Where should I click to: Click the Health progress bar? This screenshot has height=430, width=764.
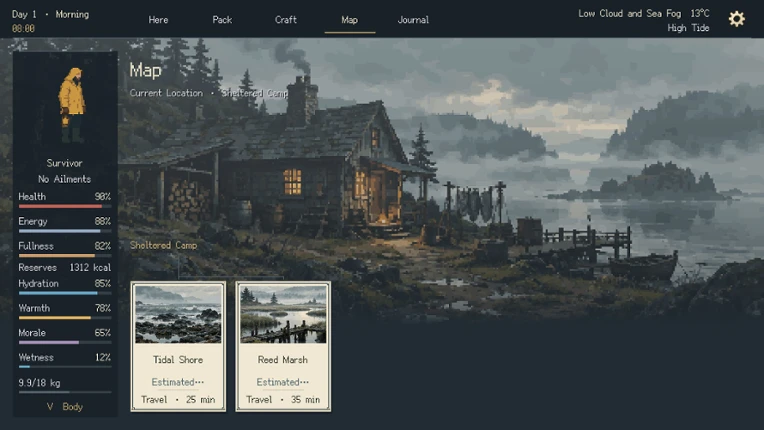(65, 206)
